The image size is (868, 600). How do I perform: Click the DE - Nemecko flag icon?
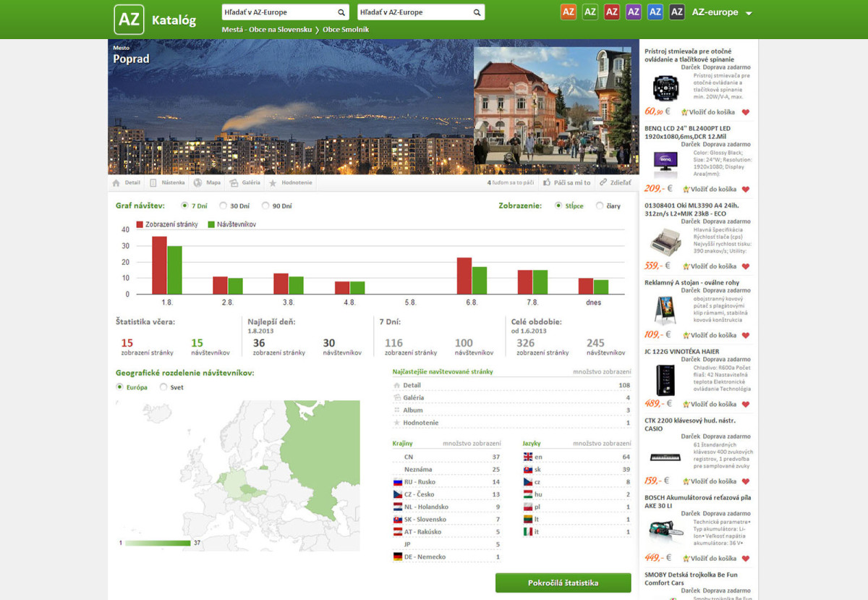click(x=397, y=557)
